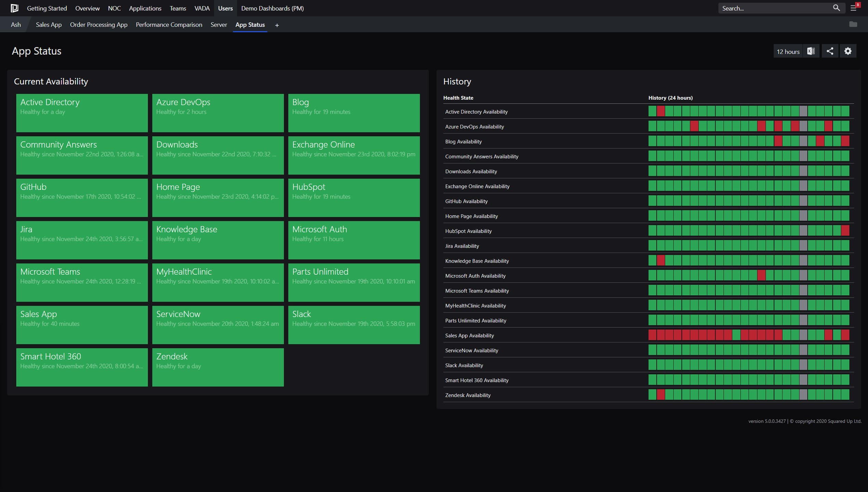This screenshot has height=492, width=868.
Task: Click the Jira Availability history row
Action: coord(649,246)
